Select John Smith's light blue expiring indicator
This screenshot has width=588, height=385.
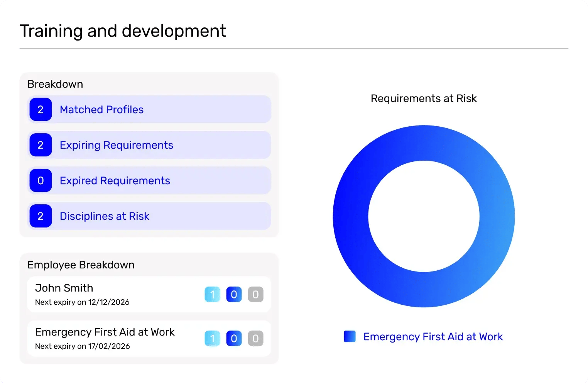coord(212,294)
